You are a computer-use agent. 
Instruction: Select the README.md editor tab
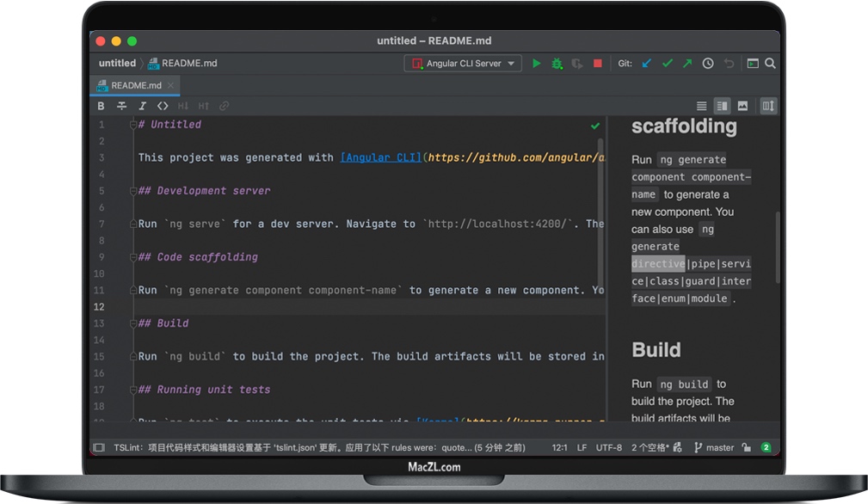134,85
